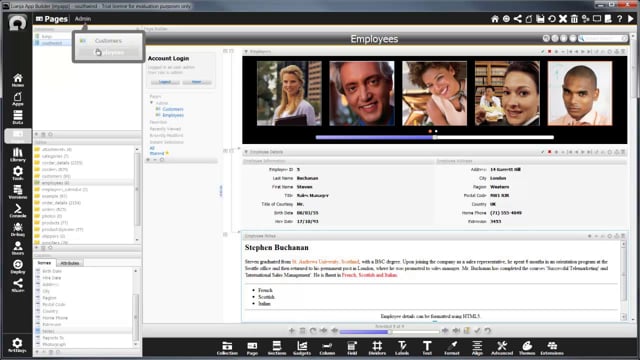Open the Admin menu in the header
Screen dimensions: 640x360
tap(82, 19)
